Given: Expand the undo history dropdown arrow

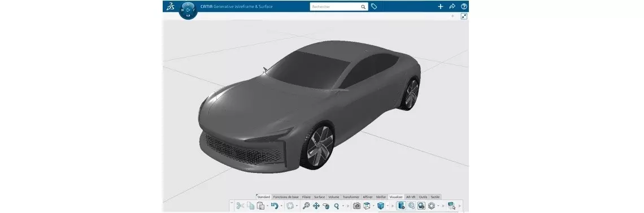Looking at the screenshot, I should click(x=281, y=206).
